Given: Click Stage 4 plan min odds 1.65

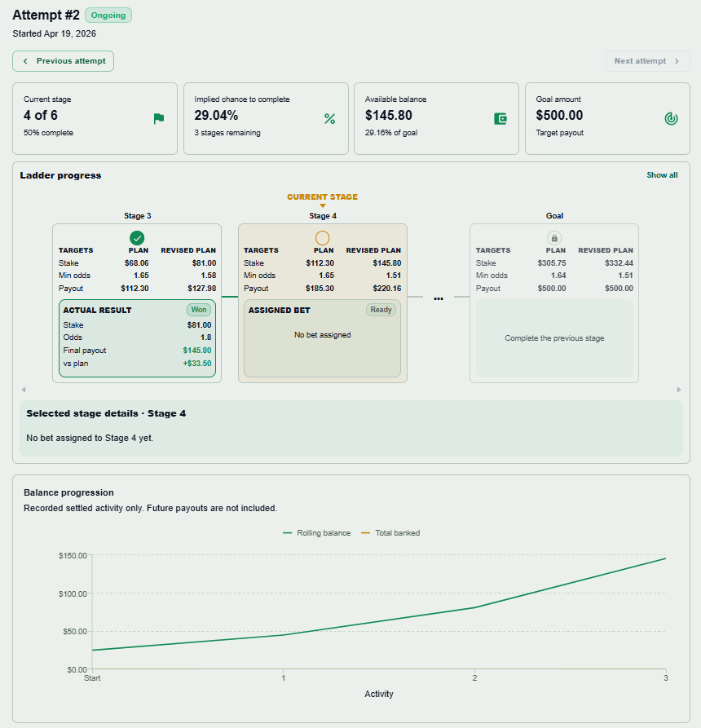Looking at the screenshot, I should click(x=326, y=276).
